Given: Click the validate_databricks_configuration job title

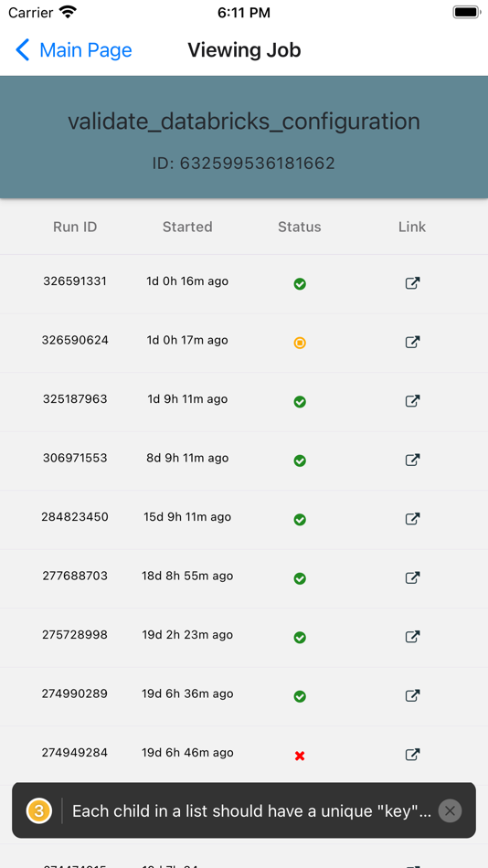Looking at the screenshot, I should 244,122.
